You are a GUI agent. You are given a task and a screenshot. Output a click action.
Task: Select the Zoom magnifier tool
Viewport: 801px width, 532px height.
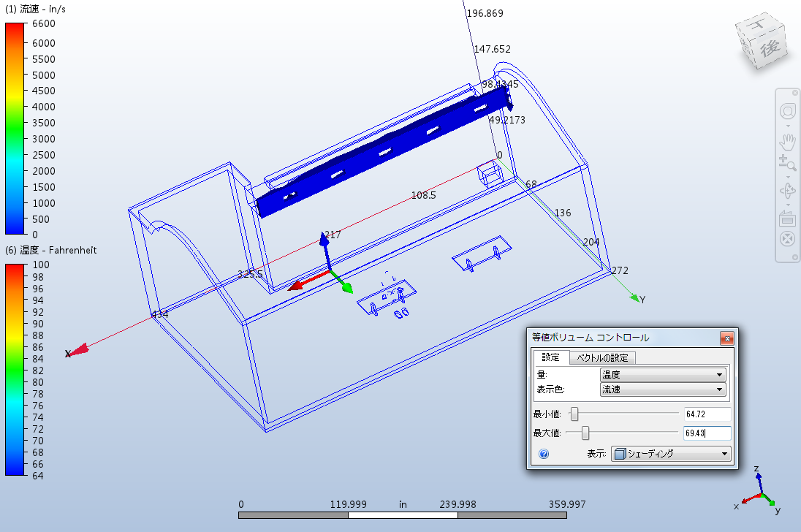(787, 163)
